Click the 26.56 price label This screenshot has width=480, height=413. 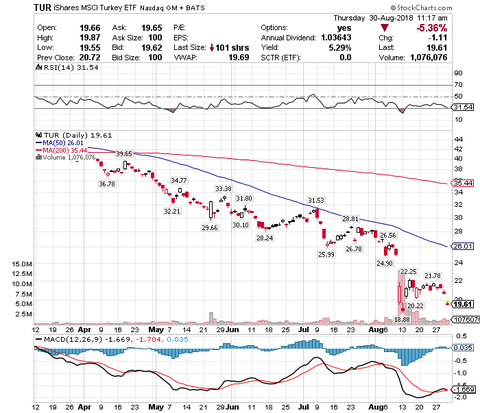coord(388,235)
